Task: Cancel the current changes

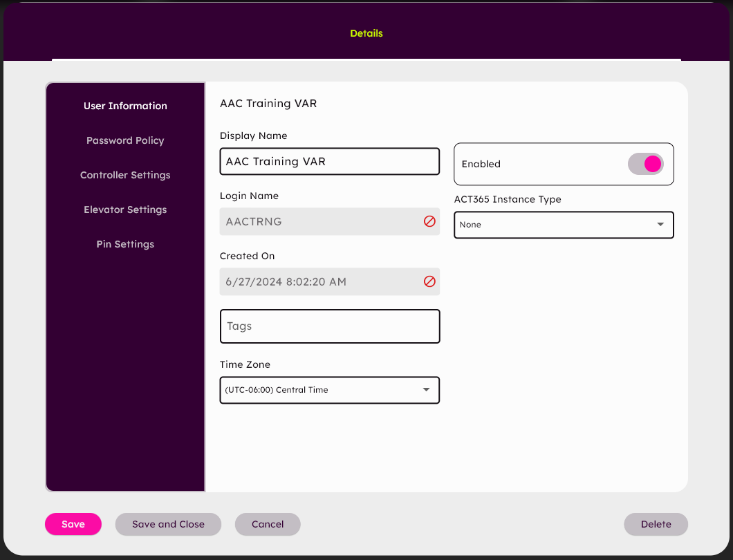Action: [268, 524]
